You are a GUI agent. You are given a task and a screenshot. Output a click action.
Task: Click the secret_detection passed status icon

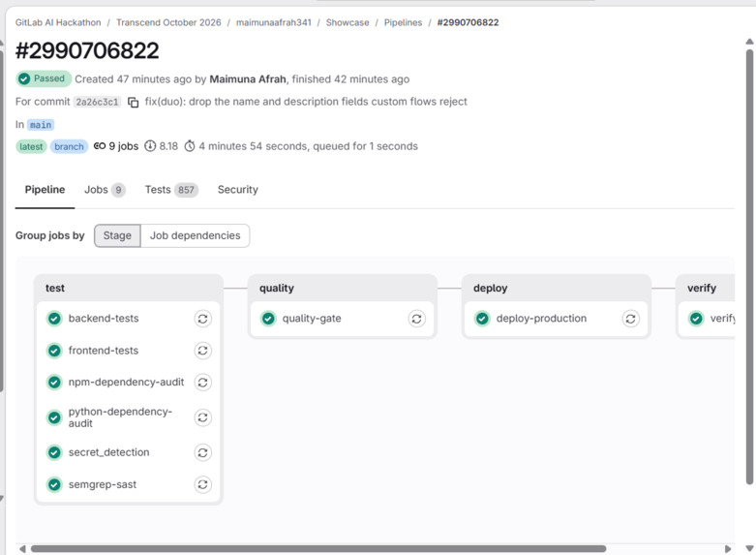click(54, 452)
